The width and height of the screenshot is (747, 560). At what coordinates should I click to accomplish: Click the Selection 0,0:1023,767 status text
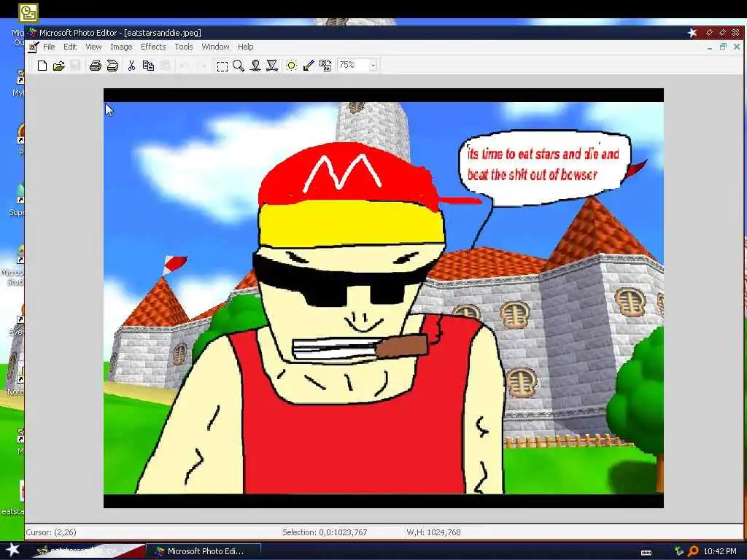(325, 532)
